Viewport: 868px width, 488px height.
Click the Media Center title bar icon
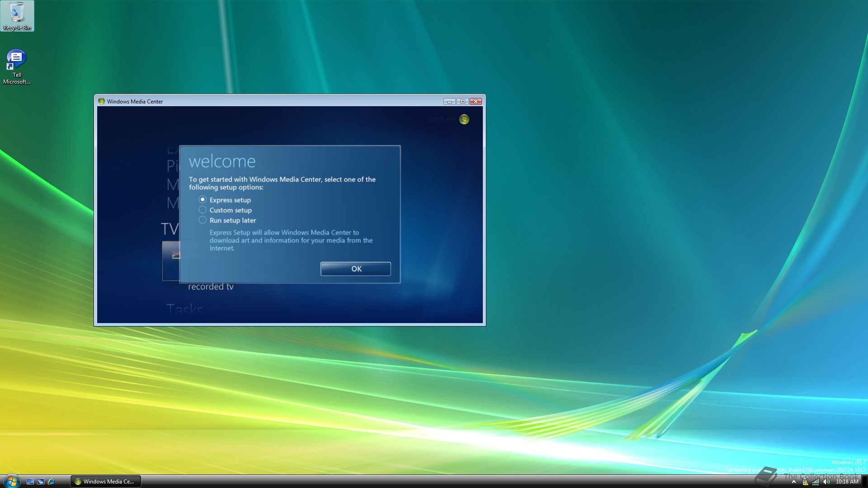(x=101, y=101)
